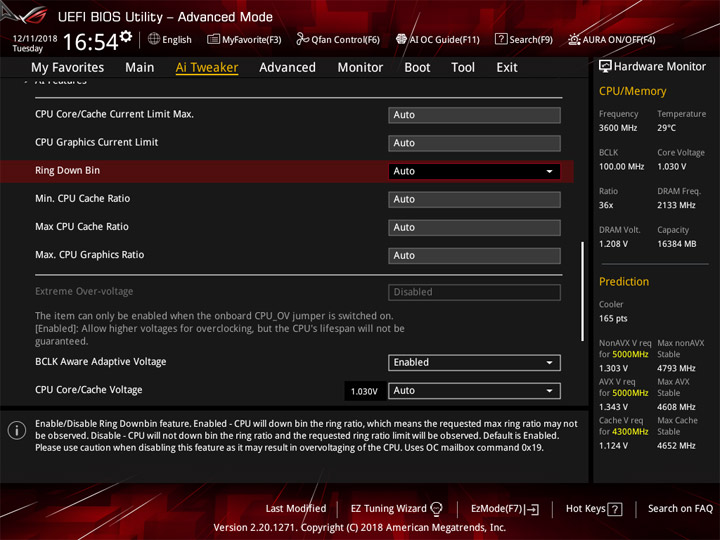The height and width of the screenshot is (540, 720).
Task: Click the Hardware Monitor screen icon
Action: pos(605,67)
